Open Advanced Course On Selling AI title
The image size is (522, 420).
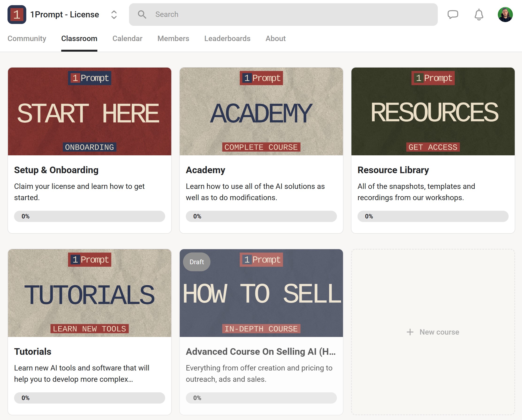[x=260, y=351]
